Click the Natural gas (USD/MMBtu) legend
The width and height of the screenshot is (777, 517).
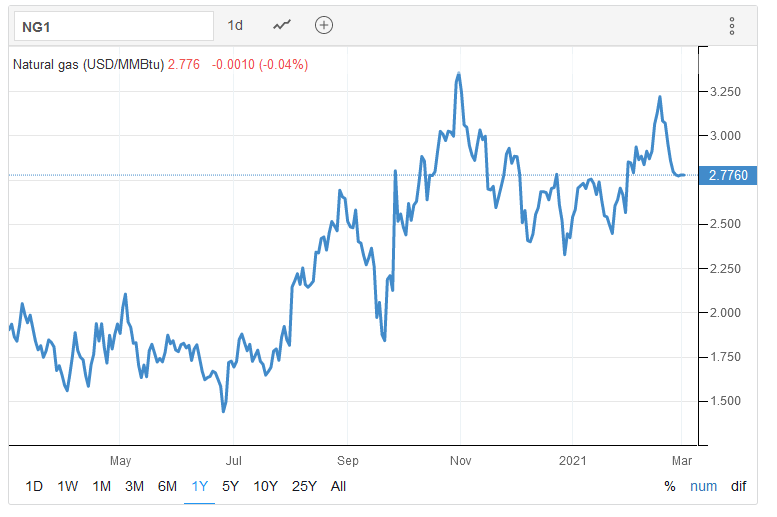tap(88, 64)
